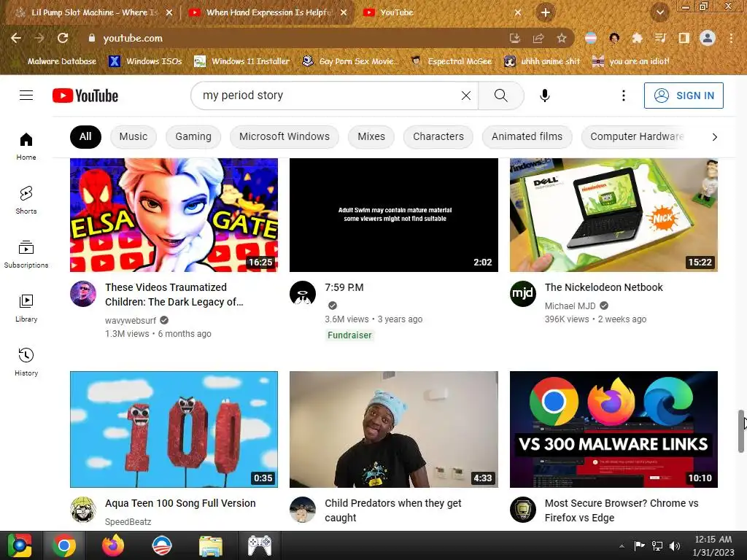Screen dimensions: 747x560
Task: Click the SIGN IN button
Action: coord(683,96)
